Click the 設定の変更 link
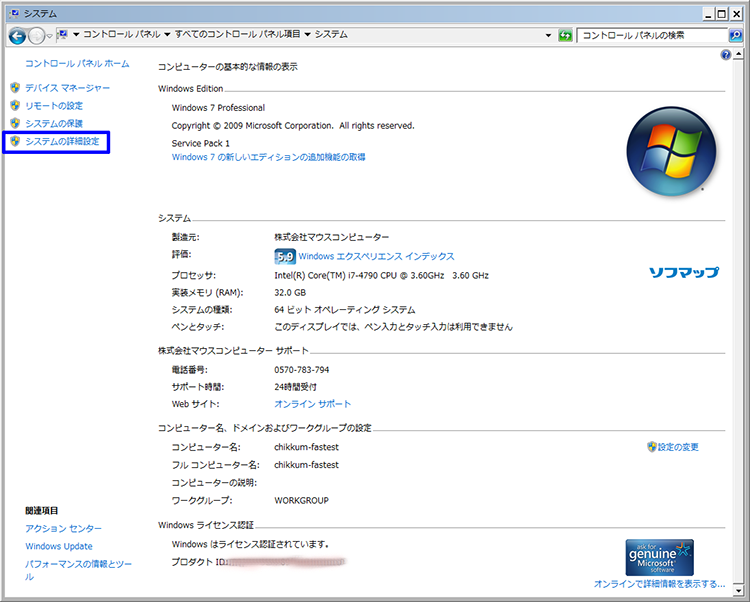The height and width of the screenshot is (602, 750). 679,447
